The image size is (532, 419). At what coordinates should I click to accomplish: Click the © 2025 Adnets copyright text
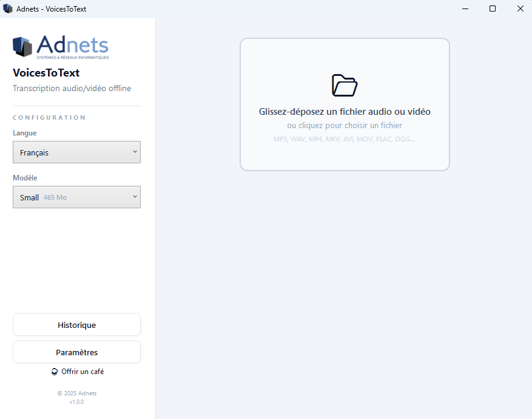click(76, 393)
